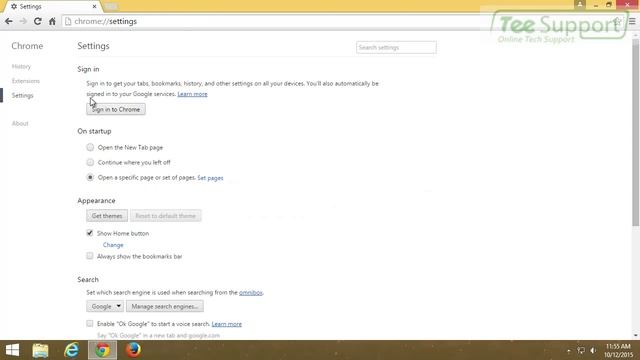Open Extensions in the sidebar

[26, 81]
